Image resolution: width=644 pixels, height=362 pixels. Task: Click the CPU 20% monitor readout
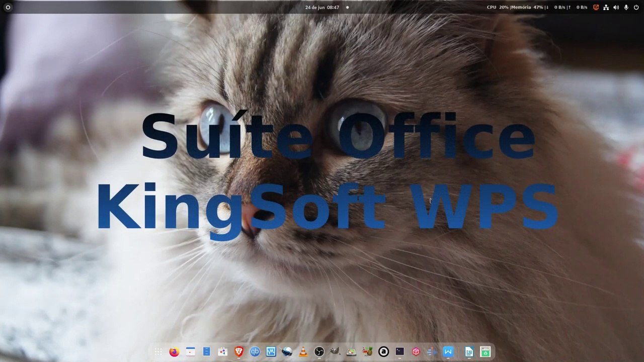point(498,8)
